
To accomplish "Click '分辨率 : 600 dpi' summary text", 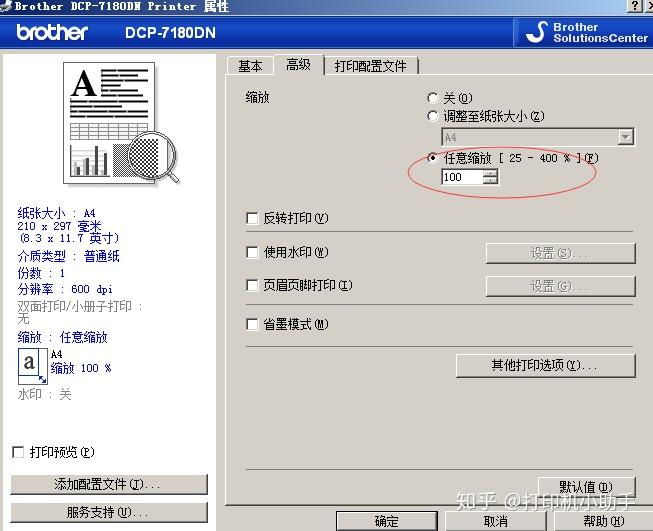I will click(x=65, y=289).
